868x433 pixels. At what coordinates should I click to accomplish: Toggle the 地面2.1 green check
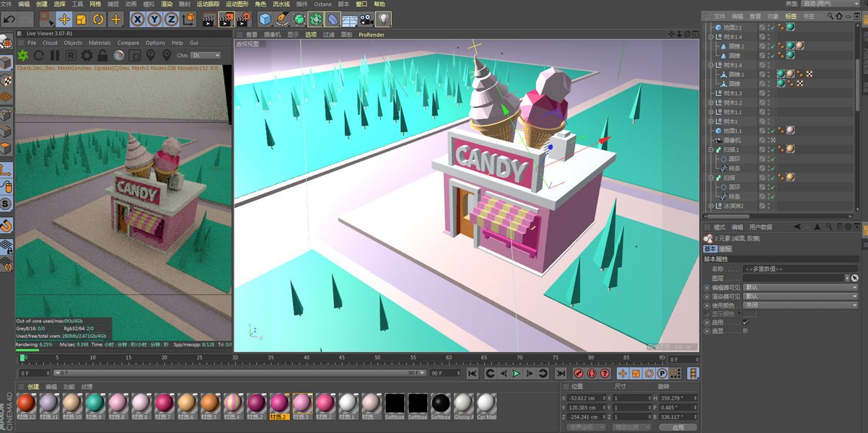tap(771, 27)
